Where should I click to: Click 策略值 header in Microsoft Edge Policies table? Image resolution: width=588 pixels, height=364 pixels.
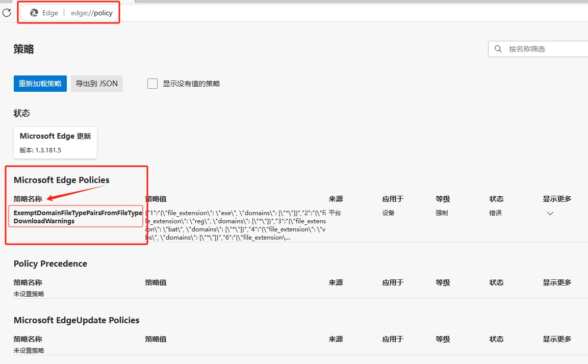point(156,199)
